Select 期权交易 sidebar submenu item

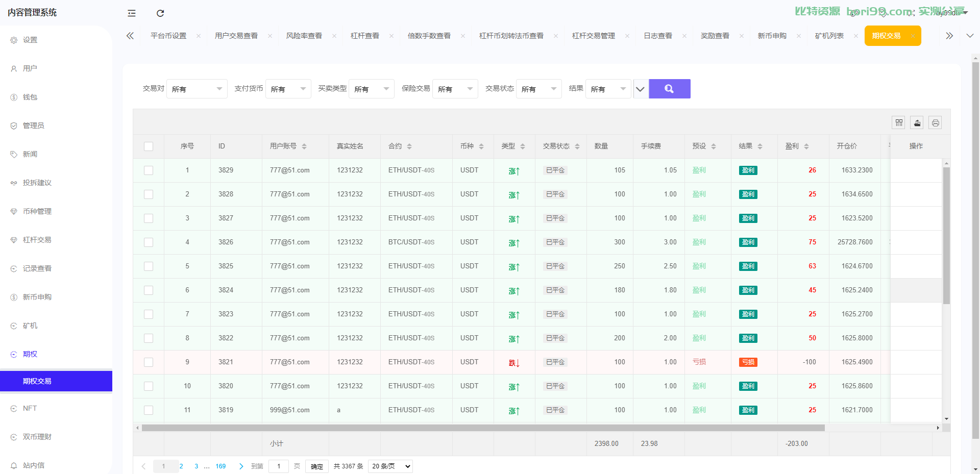[x=56, y=381]
